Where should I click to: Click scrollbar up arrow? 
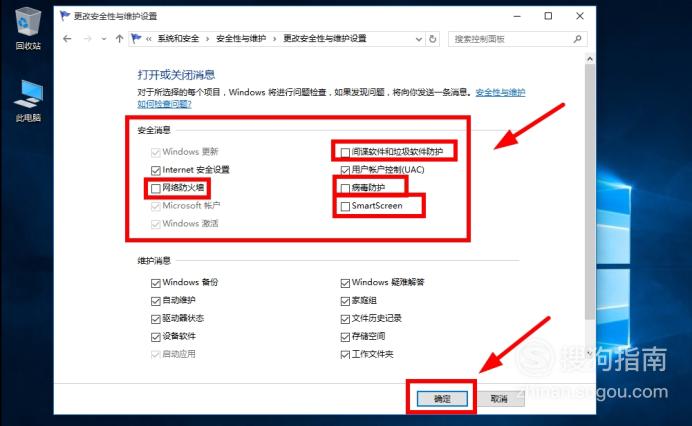pyautogui.click(x=590, y=59)
